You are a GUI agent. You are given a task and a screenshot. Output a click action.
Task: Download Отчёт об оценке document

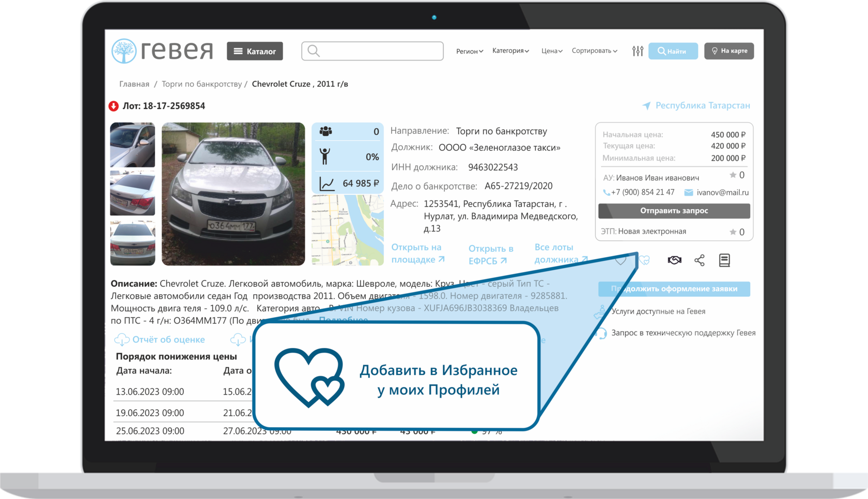pos(168,339)
